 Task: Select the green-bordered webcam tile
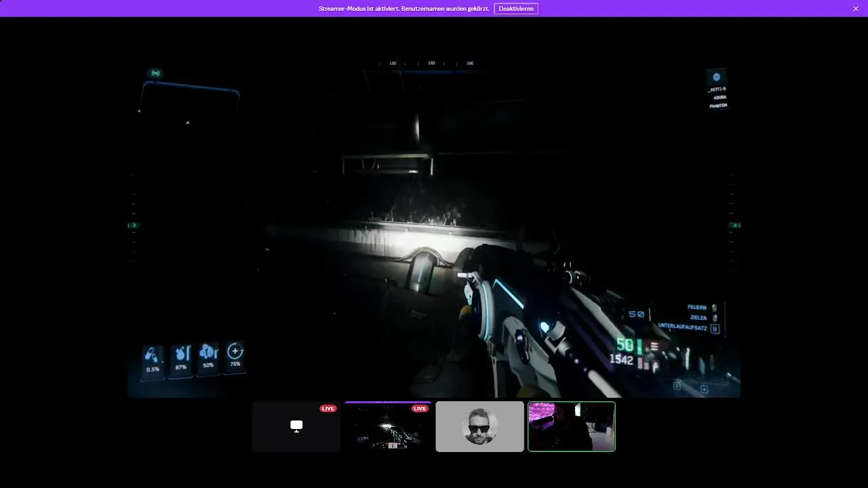point(572,426)
